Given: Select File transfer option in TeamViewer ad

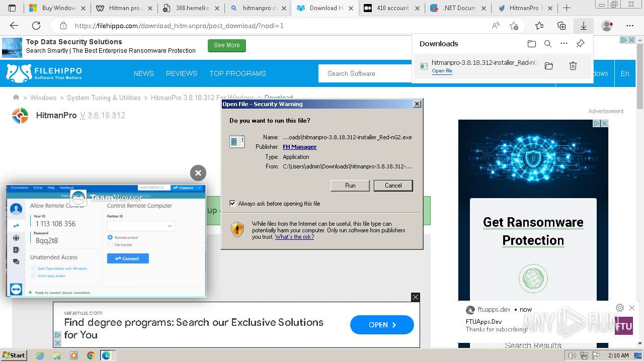Looking at the screenshot, I should (x=110, y=245).
